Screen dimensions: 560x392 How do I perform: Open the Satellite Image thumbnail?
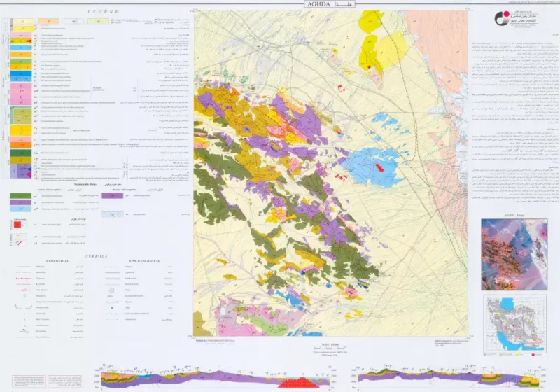[x=514, y=255]
